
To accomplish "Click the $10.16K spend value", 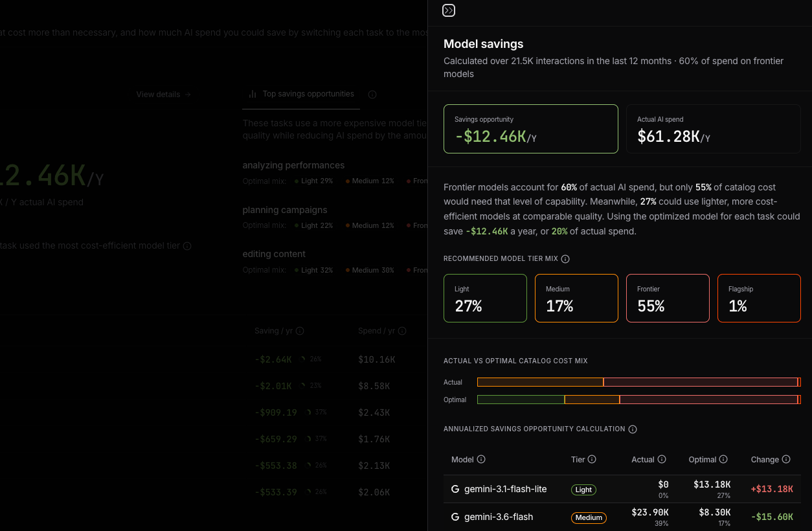I will (377, 359).
